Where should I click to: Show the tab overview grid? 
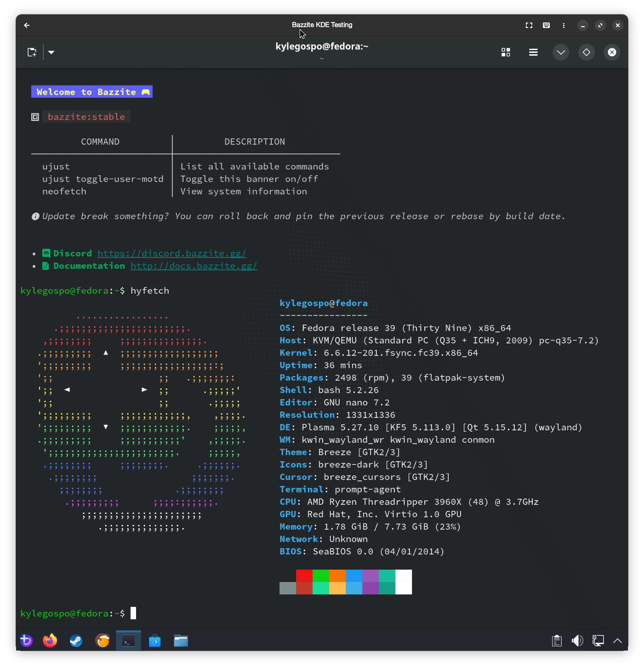(506, 52)
